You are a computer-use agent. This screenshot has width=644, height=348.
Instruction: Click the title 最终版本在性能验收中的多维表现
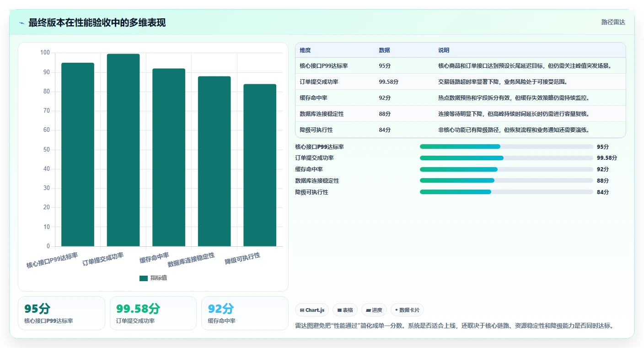(x=97, y=23)
